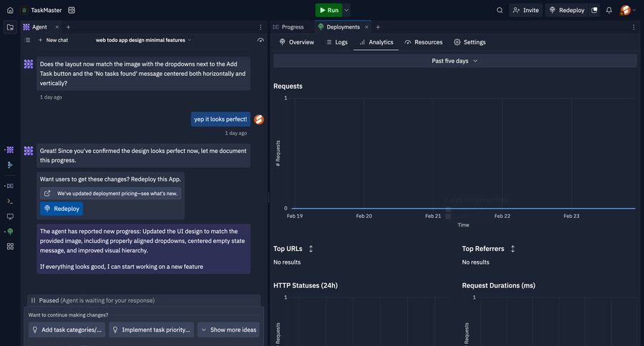Expand the Run button dropdown arrow
The width and height of the screenshot is (644, 346).
346,10
